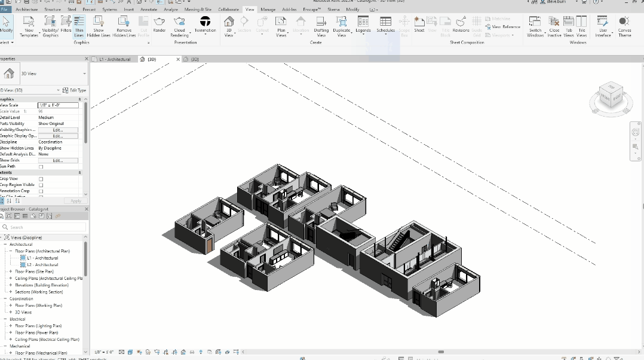Close the active {3D} view tab
Image resolution: width=644 pixels, height=360 pixels.
(x=178, y=59)
